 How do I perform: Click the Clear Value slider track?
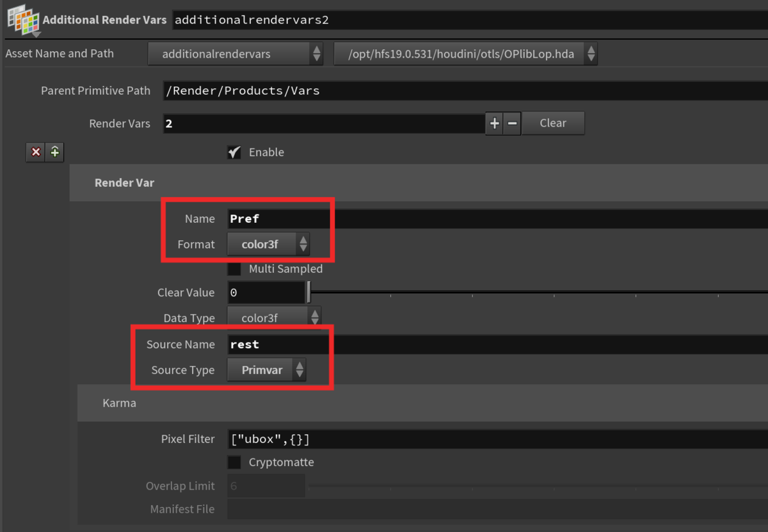tap(538, 293)
